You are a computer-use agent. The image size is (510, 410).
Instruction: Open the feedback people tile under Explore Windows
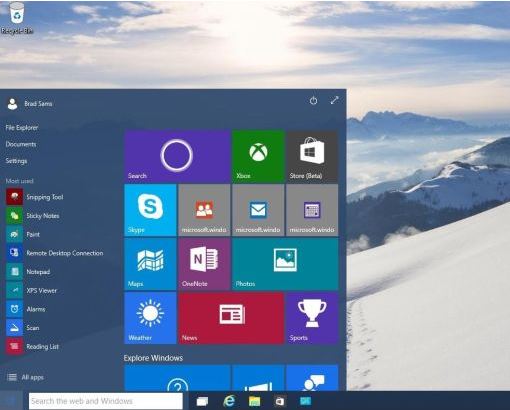[312, 378]
